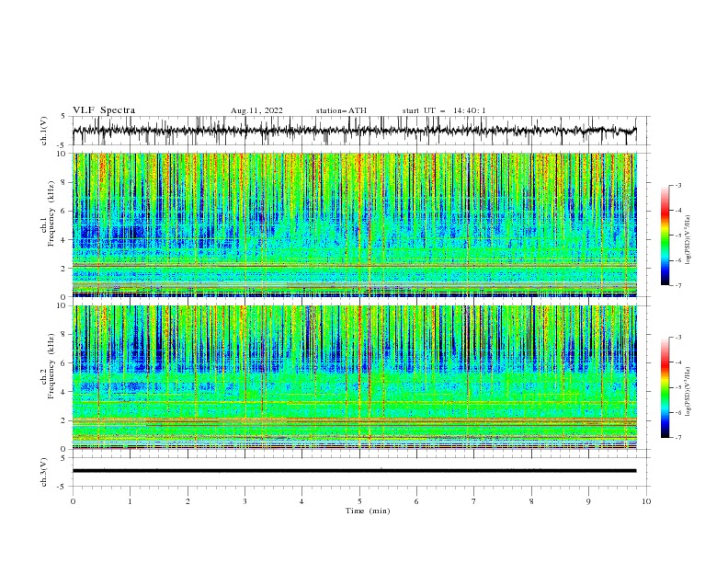Click time axis tick label '2'
The image size is (728, 563).
point(188,501)
